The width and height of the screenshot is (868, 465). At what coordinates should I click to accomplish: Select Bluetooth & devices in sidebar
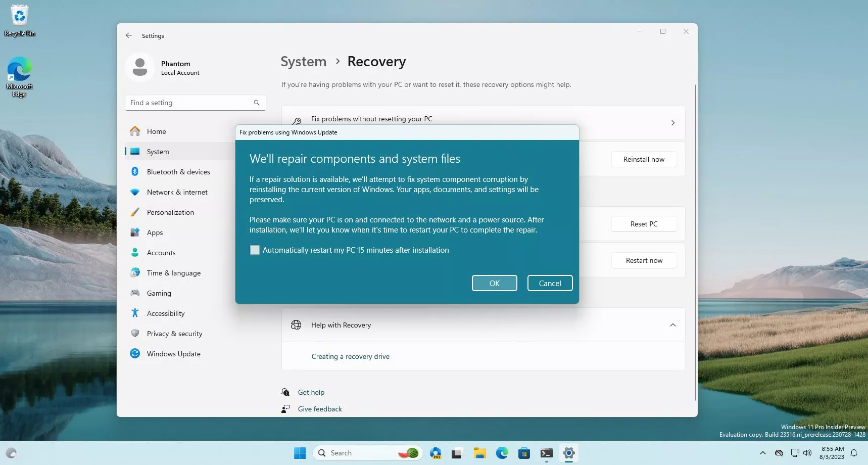point(178,172)
